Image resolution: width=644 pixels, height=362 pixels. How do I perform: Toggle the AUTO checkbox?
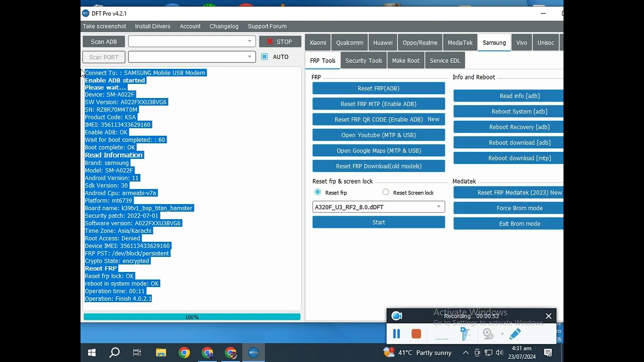[265, 57]
